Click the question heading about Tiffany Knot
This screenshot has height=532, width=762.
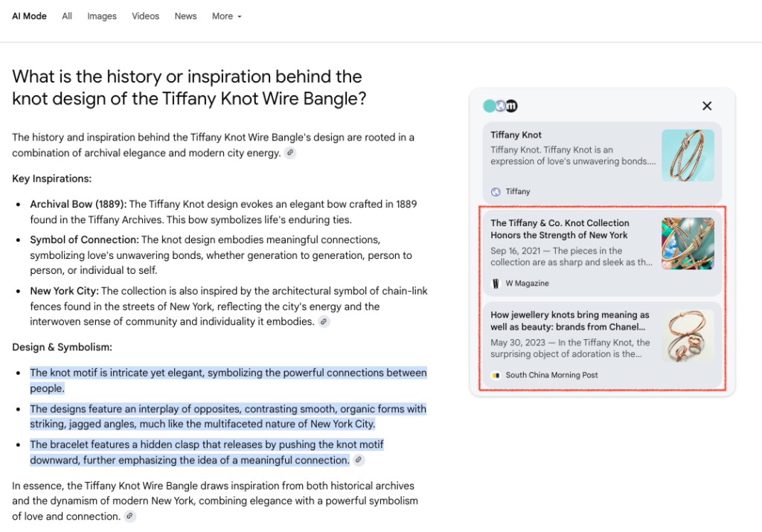[190, 88]
